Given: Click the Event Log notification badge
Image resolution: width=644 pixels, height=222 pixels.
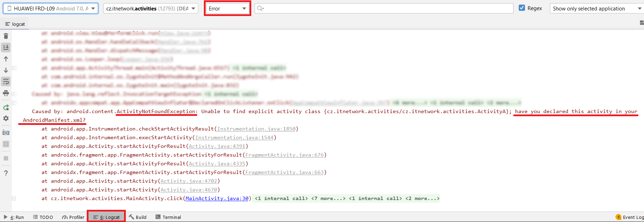Looking at the screenshot, I should point(619,217).
